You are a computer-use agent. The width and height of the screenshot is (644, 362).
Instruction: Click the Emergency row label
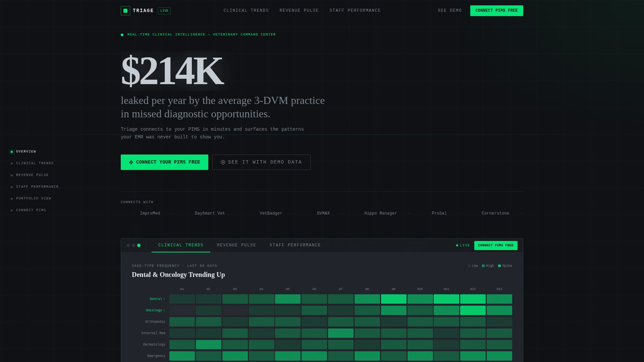(156, 356)
